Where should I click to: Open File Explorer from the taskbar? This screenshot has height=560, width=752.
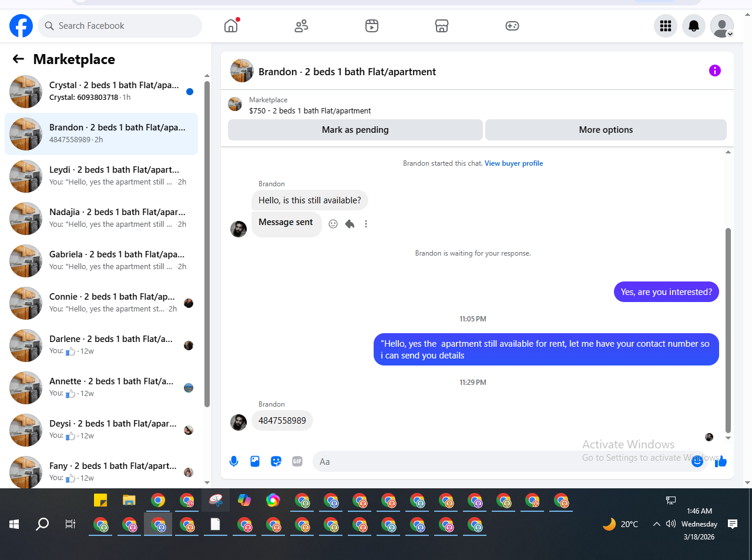(129, 501)
